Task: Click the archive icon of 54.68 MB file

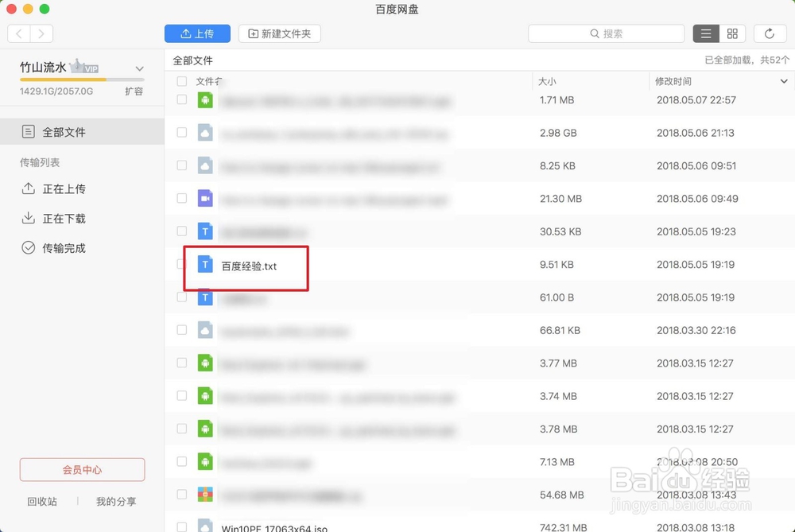Action: (205, 495)
